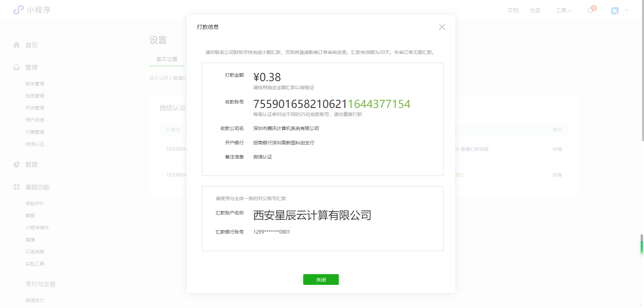This screenshot has height=308, width=644.
Task: Open the notification bell icon
Action: [x=591, y=10]
